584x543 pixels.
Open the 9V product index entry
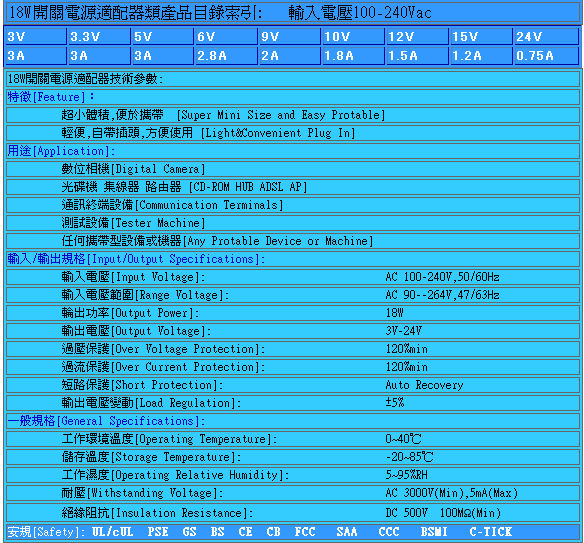click(x=290, y=36)
